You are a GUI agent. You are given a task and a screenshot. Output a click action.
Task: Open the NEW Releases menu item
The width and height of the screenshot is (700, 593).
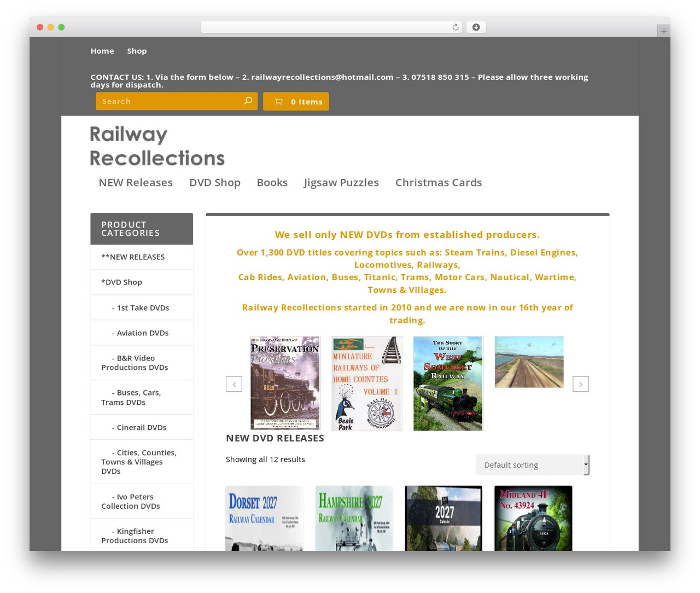[x=136, y=183]
